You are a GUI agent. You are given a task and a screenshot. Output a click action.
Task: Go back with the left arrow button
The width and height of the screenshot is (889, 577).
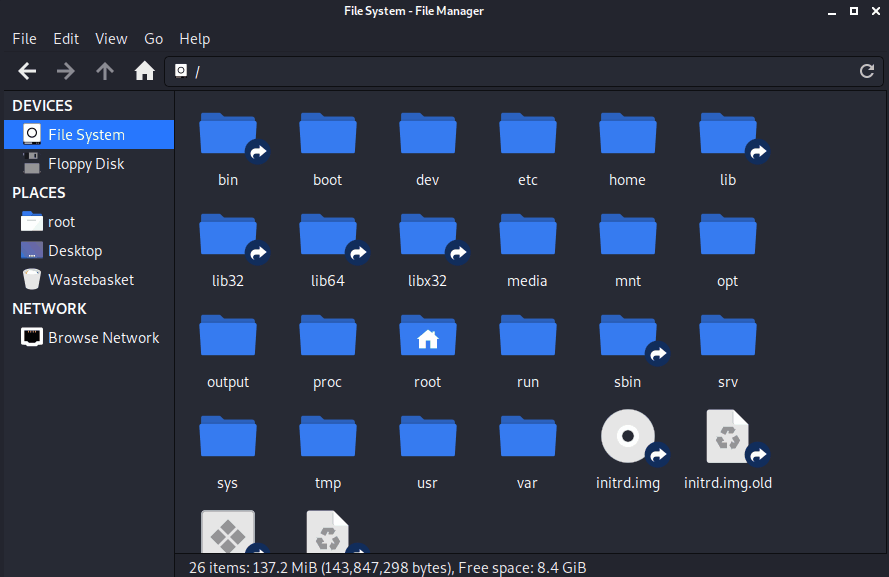click(27, 71)
